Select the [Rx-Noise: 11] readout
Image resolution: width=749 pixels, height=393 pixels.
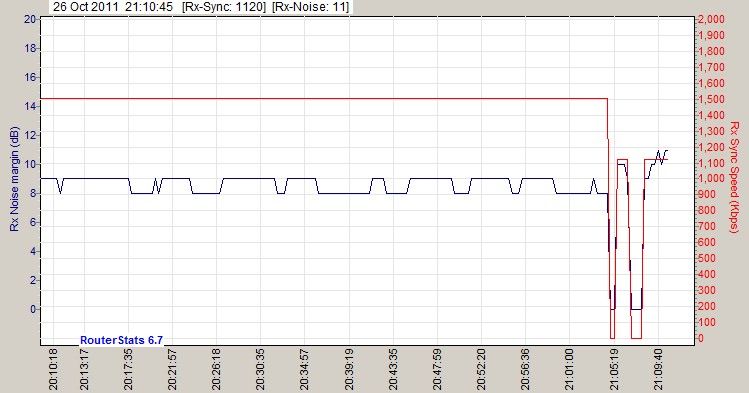coord(311,7)
